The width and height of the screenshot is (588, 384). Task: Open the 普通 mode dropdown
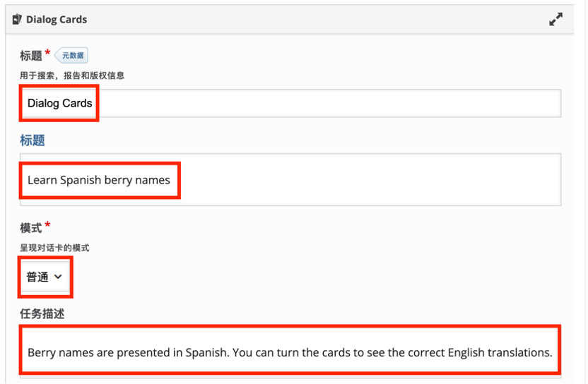click(45, 277)
